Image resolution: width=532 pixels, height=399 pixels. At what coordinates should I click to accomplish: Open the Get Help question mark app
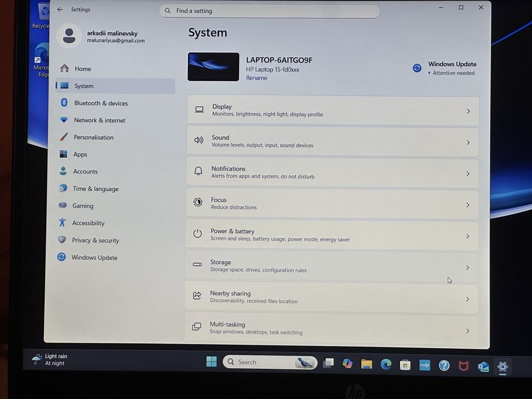(444, 365)
